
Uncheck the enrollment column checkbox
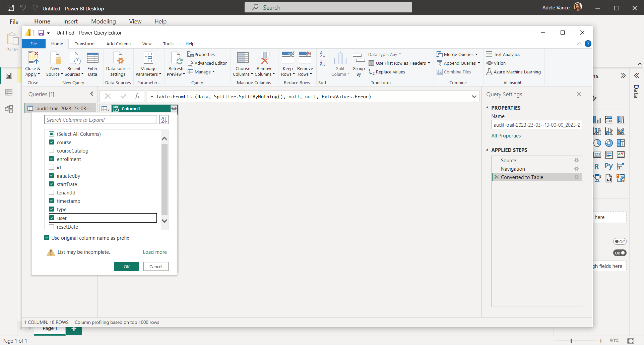(52, 159)
